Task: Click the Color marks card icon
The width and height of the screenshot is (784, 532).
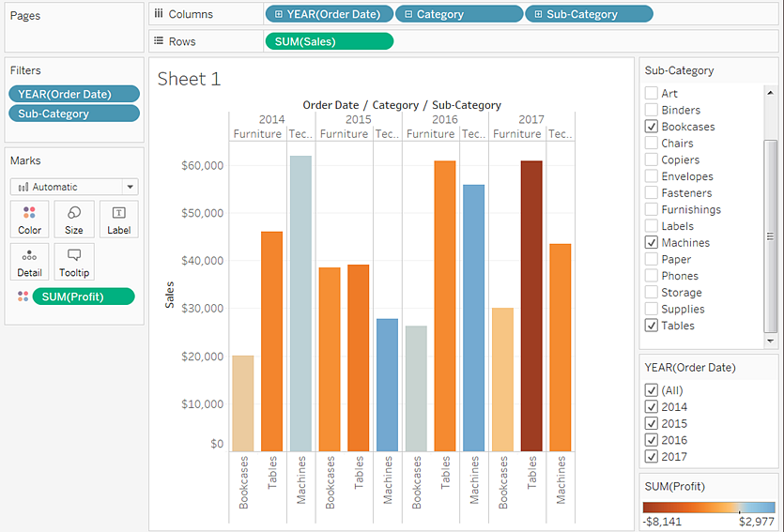Action: coord(29,213)
